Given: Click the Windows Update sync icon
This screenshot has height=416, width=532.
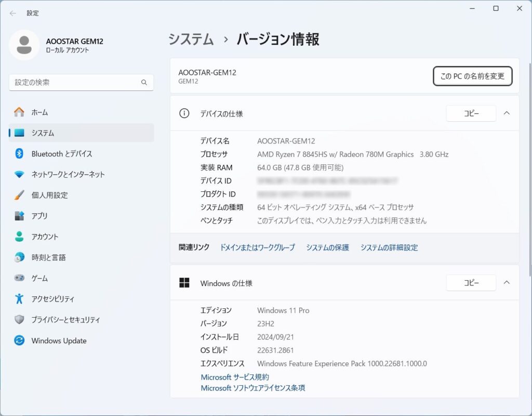Looking at the screenshot, I should point(19,340).
